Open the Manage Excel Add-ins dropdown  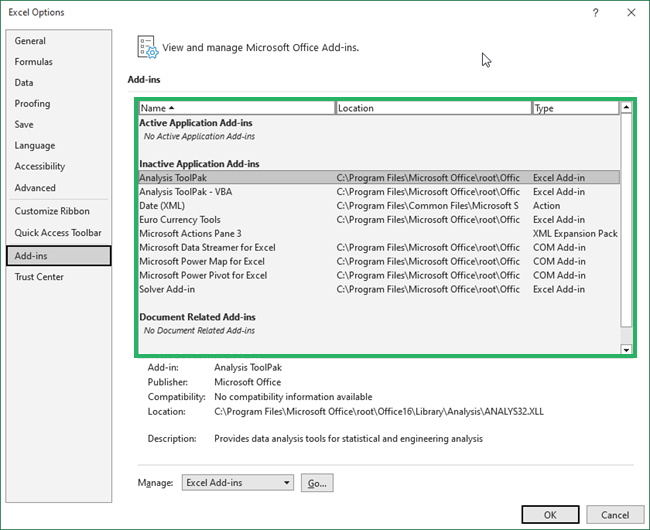[238, 483]
